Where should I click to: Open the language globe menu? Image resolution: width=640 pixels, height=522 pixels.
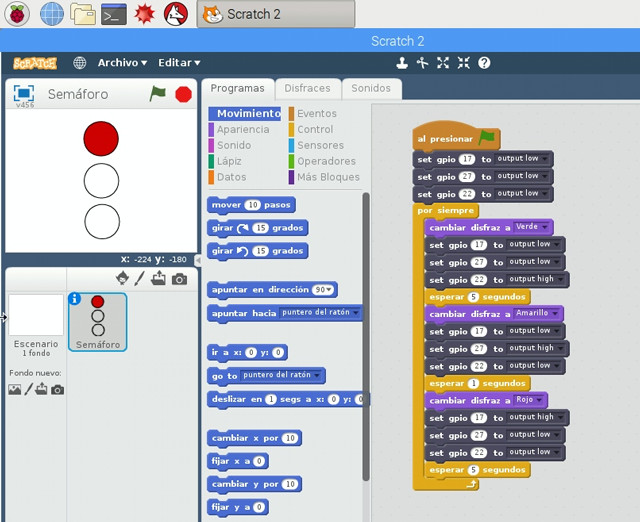(x=80, y=63)
